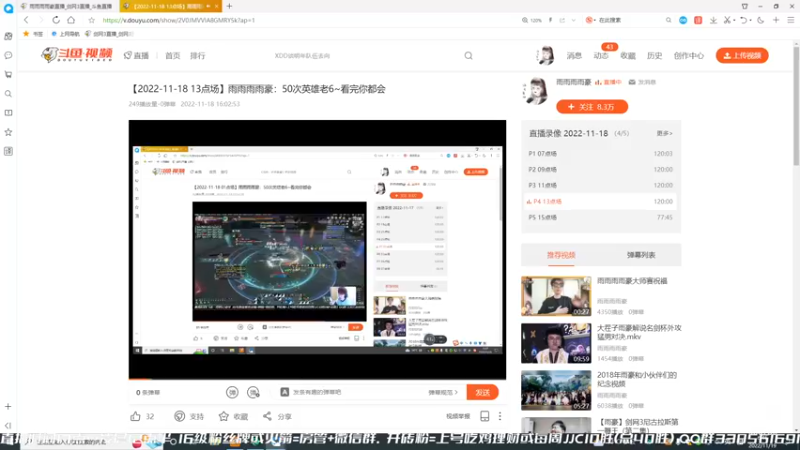Open 排行 in the site navigation
Screen dimensions: 800x450
click(197, 56)
